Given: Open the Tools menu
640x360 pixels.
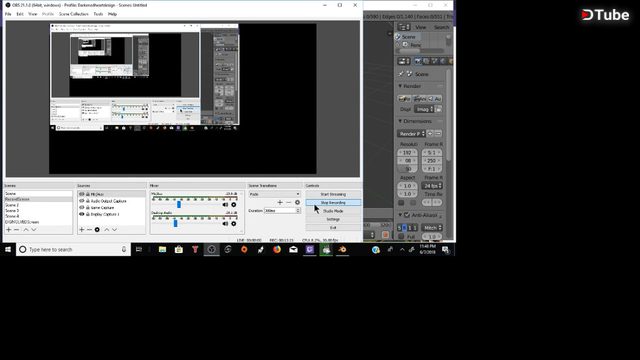Looking at the screenshot, I should [98, 14].
